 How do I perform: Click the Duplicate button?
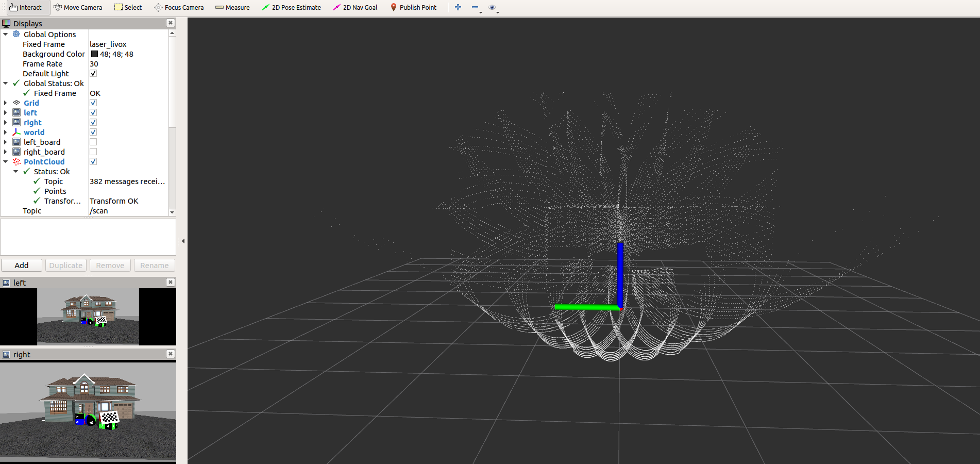coord(66,265)
